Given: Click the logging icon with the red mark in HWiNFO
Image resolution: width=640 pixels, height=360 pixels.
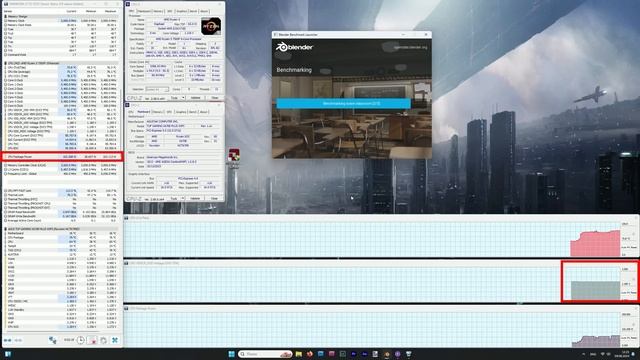Looking at the screenshot, I should pos(92,340).
